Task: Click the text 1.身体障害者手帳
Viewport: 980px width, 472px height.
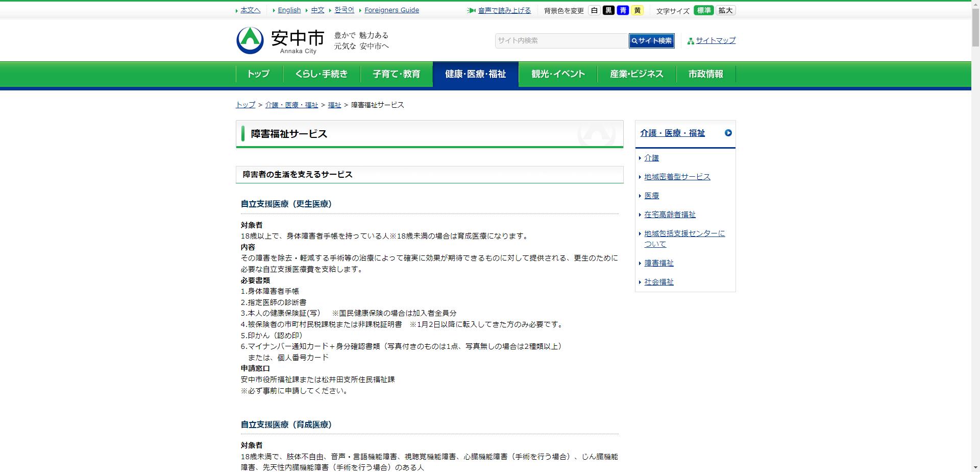Action: (270, 291)
